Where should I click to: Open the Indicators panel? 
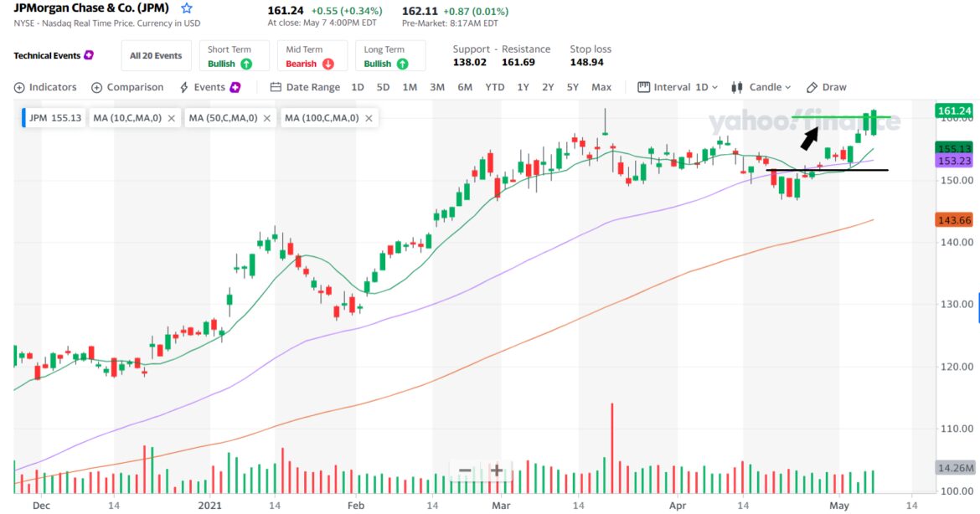click(45, 86)
